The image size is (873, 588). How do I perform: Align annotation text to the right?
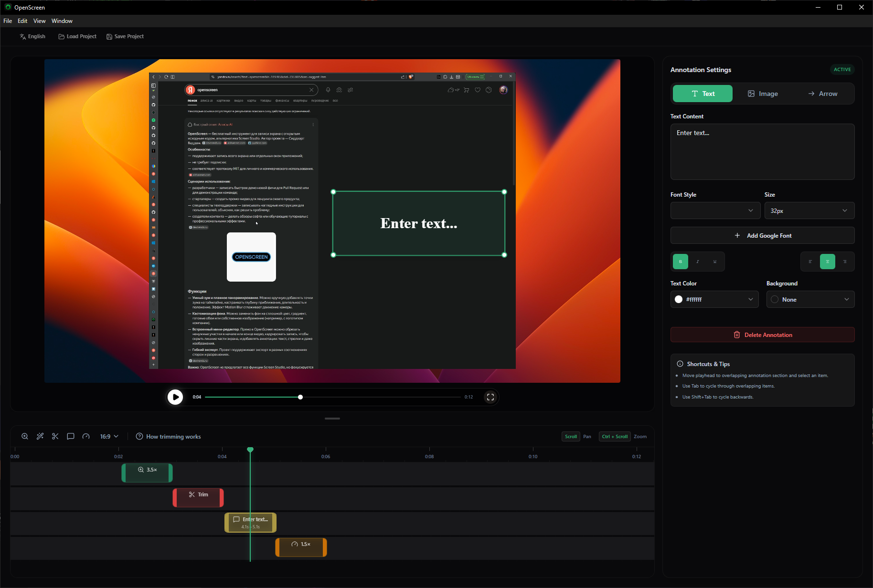(845, 262)
